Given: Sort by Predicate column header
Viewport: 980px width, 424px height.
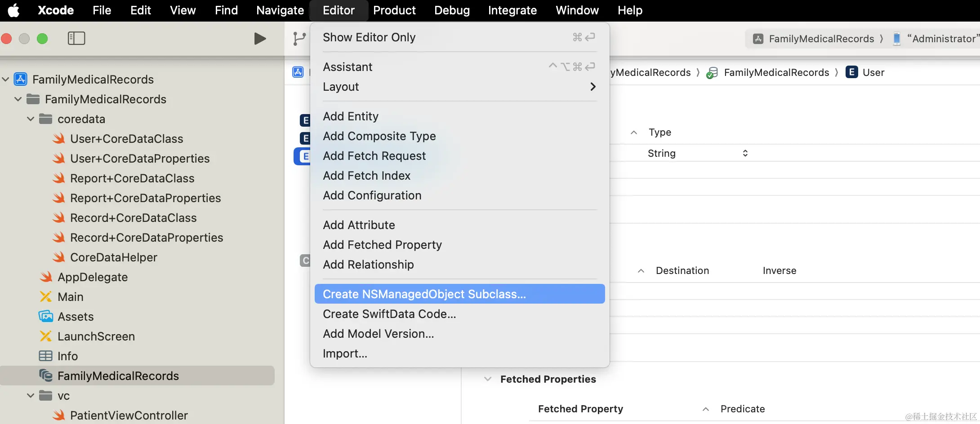Looking at the screenshot, I should pyautogui.click(x=743, y=409).
